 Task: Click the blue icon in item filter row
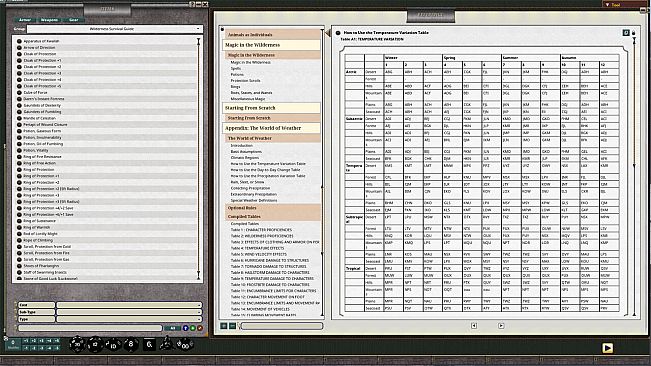click(186, 328)
